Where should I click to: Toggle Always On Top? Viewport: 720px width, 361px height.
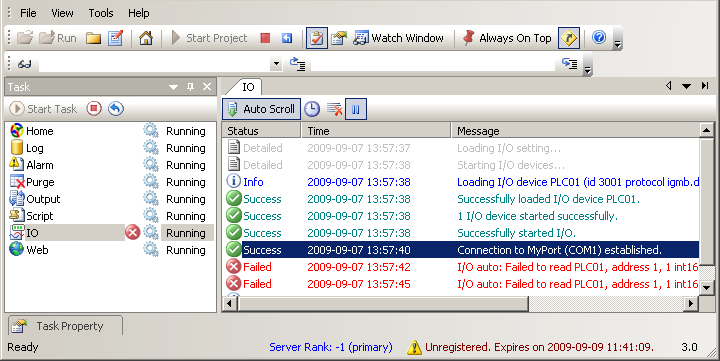[507, 38]
